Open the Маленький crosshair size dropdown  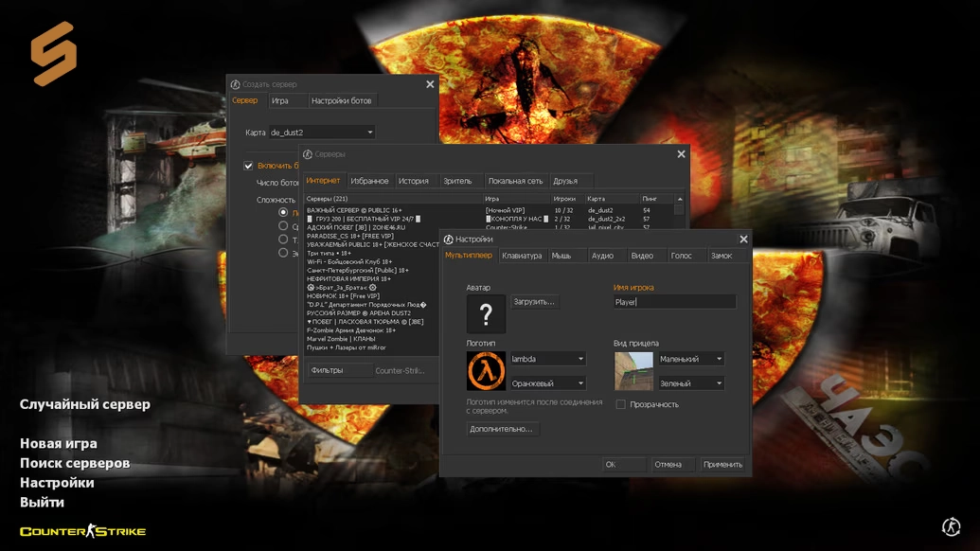690,359
